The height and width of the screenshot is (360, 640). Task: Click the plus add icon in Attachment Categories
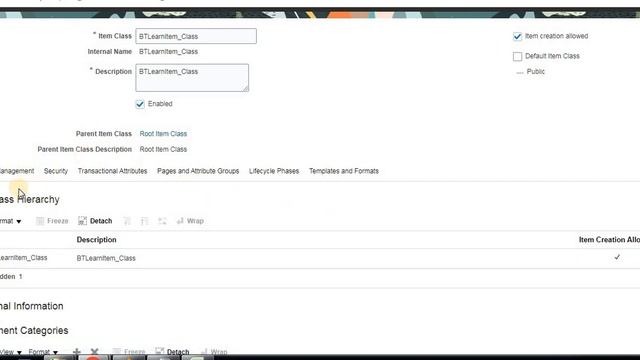point(76,351)
